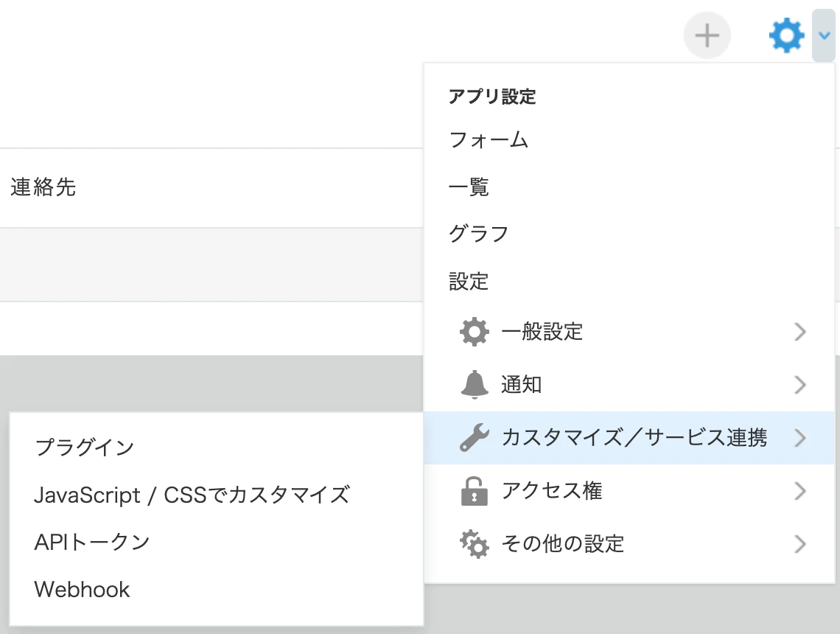Click the padlock icon for アクセス権
Screen dimensions: 840x634
(x=474, y=491)
